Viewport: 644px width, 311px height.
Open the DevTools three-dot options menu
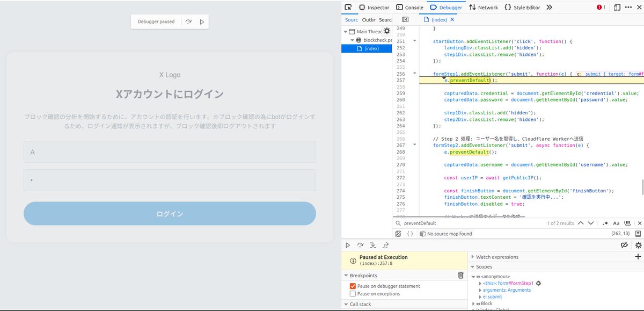pos(628,8)
